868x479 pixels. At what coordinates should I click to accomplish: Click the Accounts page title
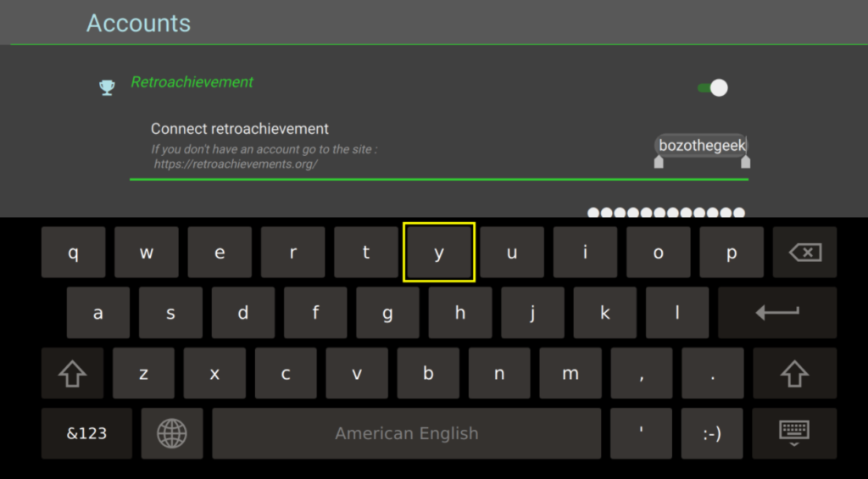138,23
